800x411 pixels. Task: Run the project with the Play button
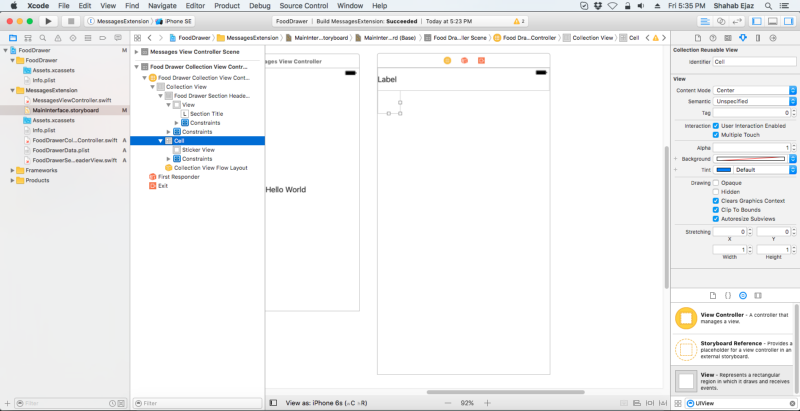48,21
